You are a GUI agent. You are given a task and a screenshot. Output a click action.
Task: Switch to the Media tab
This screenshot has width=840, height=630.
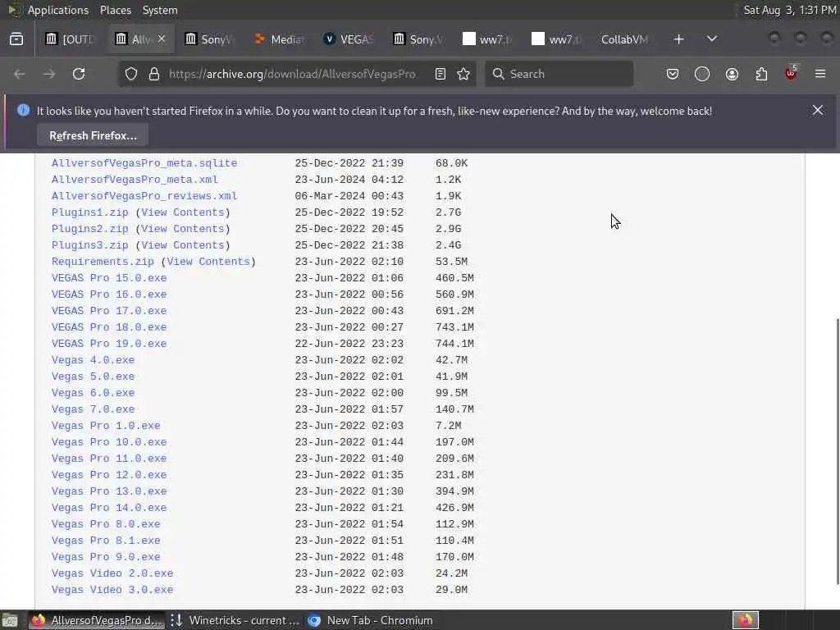click(x=280, y=39)
